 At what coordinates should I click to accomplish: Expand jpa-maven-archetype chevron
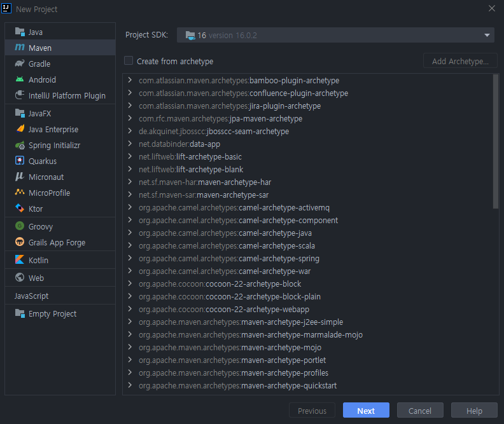(130, 118)
